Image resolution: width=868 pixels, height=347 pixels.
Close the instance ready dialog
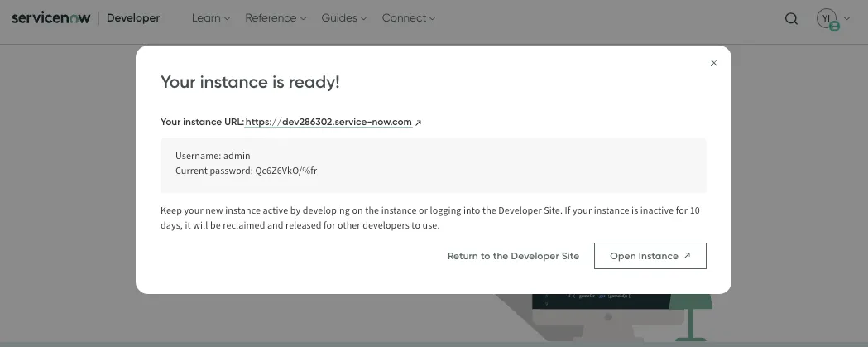(713, 63)
